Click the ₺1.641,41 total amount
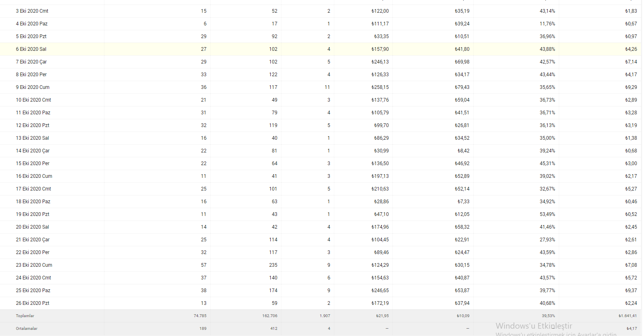The image size is (644, 336). (628, 316)
